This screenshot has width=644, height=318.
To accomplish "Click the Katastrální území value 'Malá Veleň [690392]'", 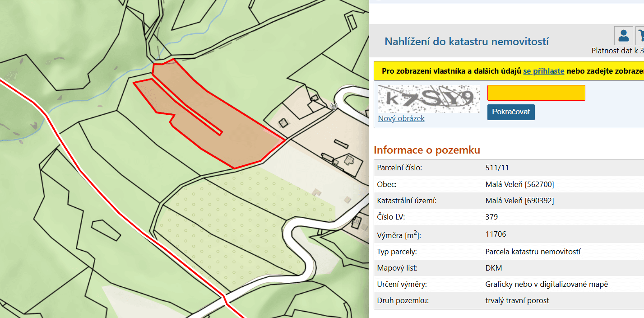I will click(x=519, y=201).
